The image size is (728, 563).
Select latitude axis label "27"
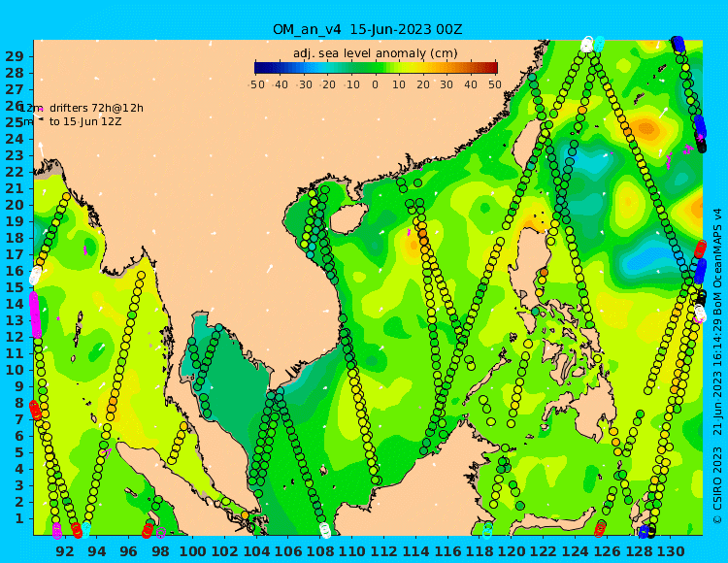(14, 89)
